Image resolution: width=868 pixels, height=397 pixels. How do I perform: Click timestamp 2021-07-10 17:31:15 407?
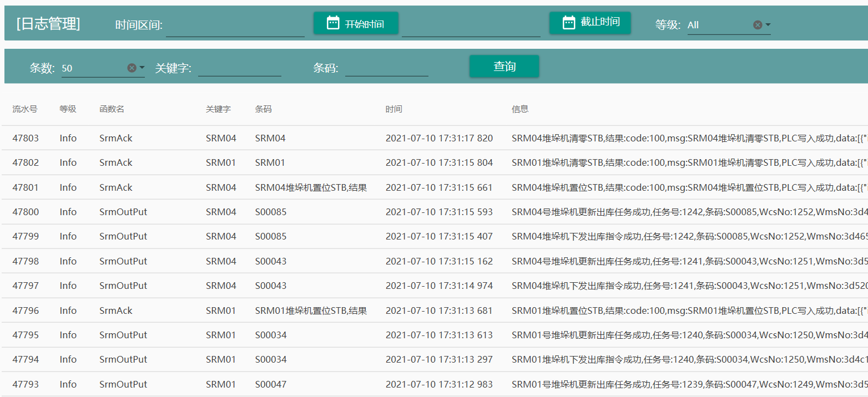click(x=439, y=236)
